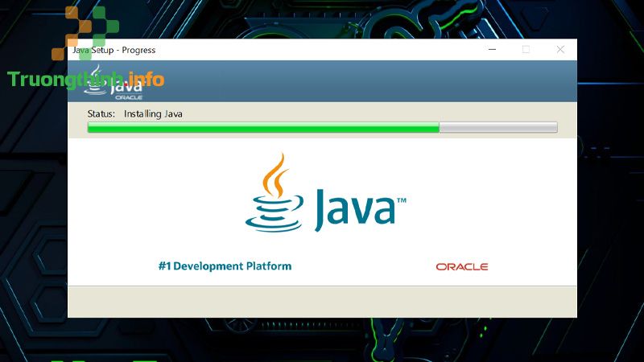Click the 'Java Setup - Progress' title
The height and width of the screenshot is (362, 644).
point(114,50)
